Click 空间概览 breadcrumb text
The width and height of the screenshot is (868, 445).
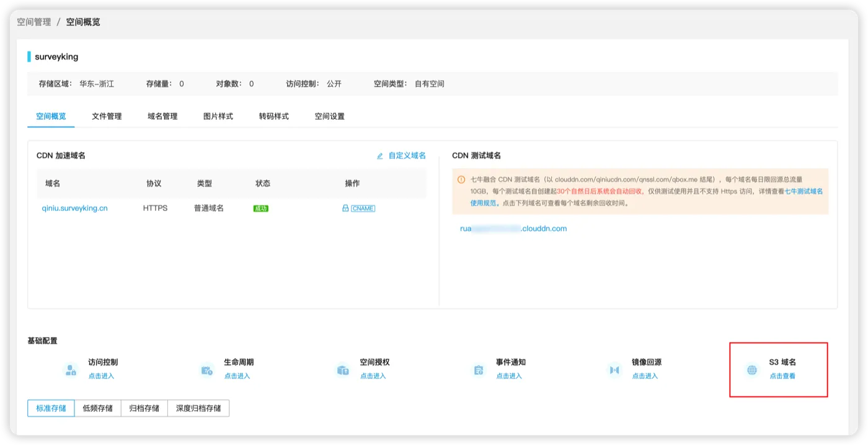tap(83, 22)
